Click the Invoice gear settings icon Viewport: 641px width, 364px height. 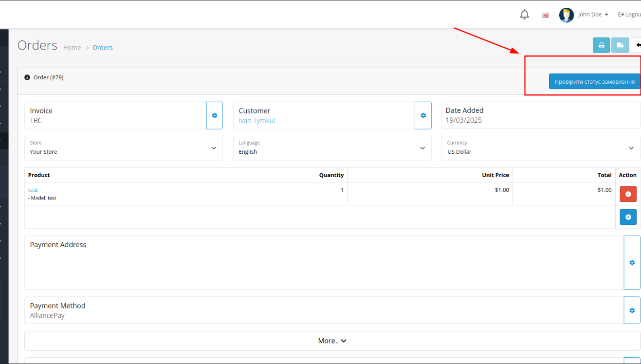214,115
